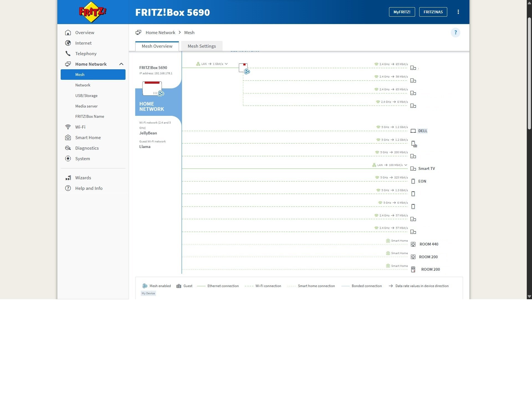Open the three-dot options menu

pos(458,12)
